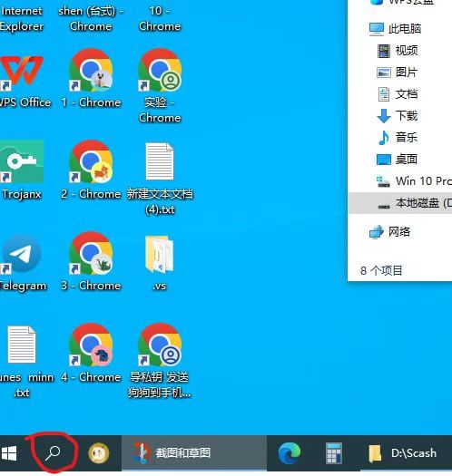Select the Win 10 Pro drive in sidebar

(x=414, y=181)
